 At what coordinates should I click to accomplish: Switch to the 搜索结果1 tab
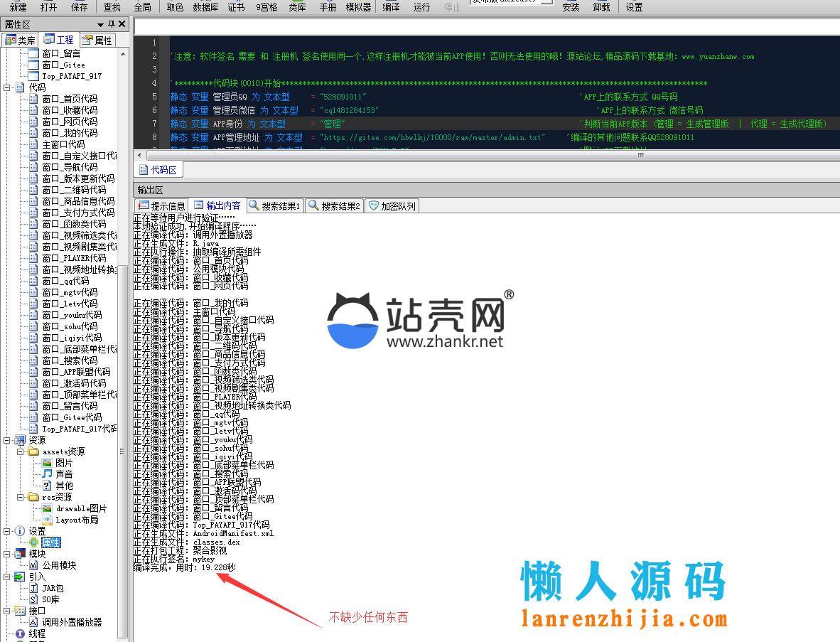(x=274, y=205)
